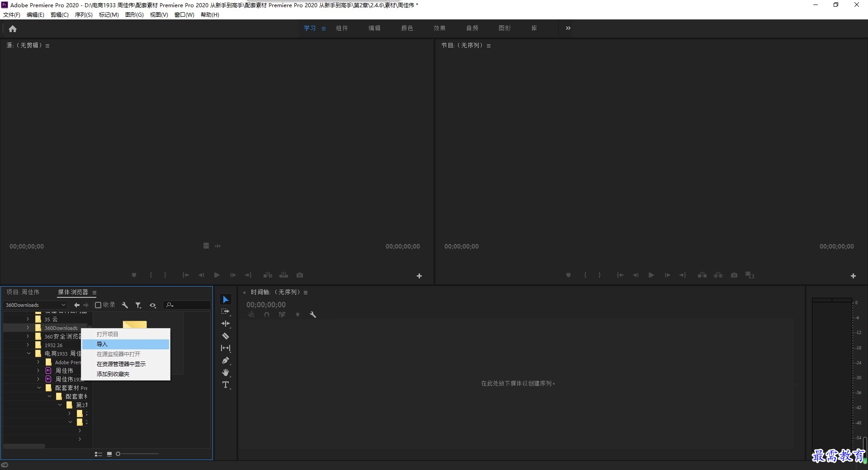Show more workspaces chevron
Viewport: 868px width, 470px height.
568,28
